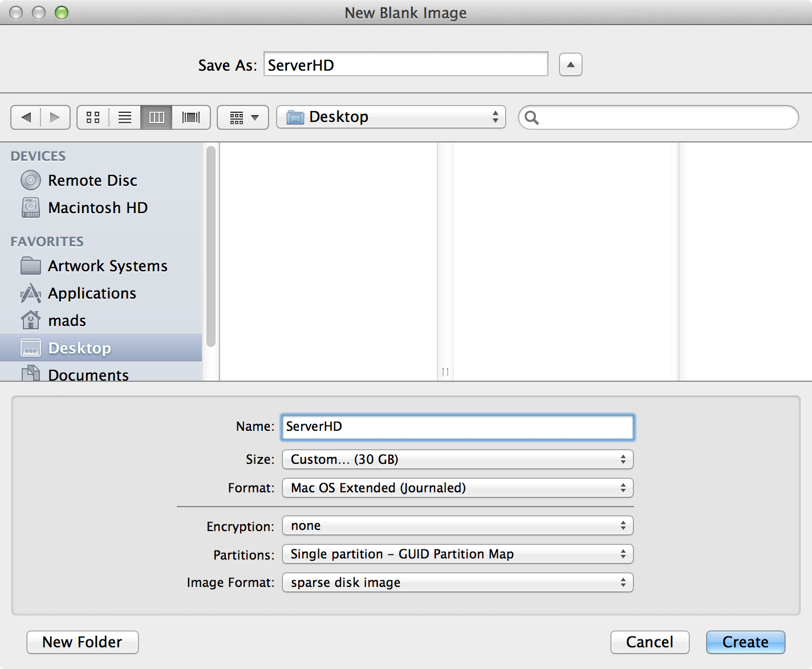Screen dimensions: 812x669
Task: Select the Remote Disc device
Action: 92,180
